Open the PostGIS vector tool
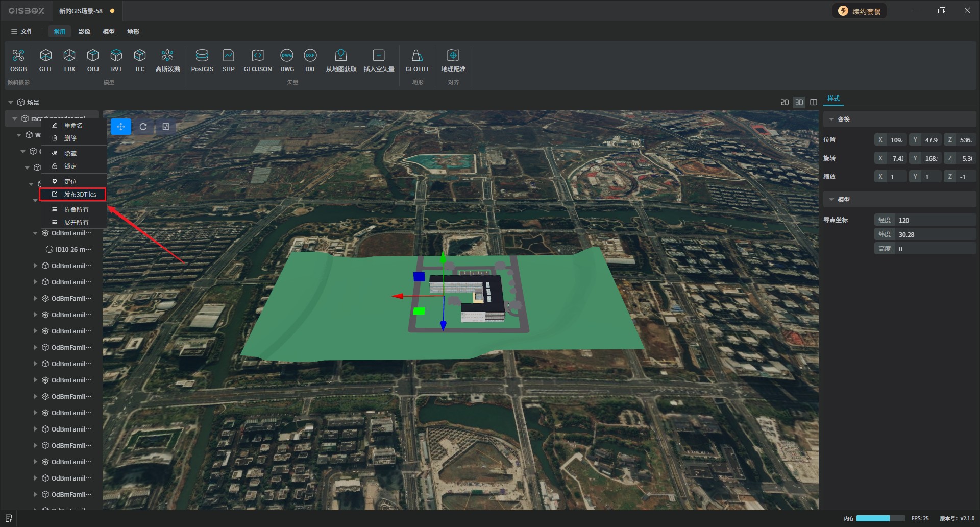Image resolution: width=980 pixels, height=527 pixels. pos(202,56)
